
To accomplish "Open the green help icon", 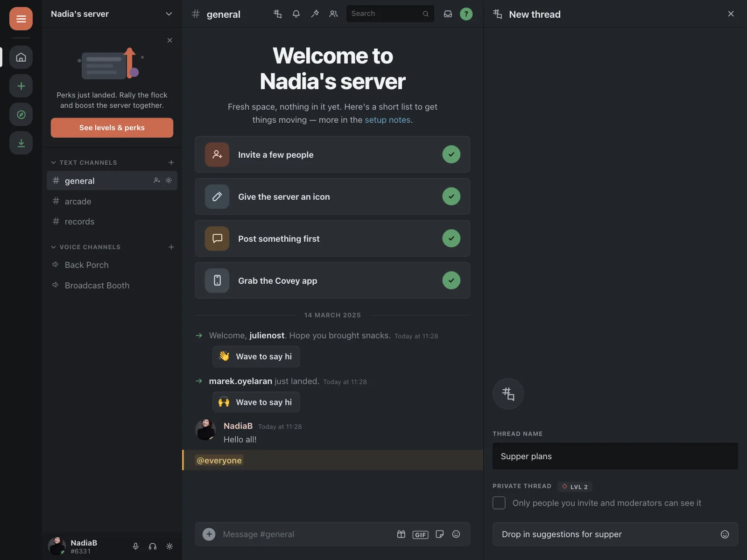I will [x=466, y=14].
